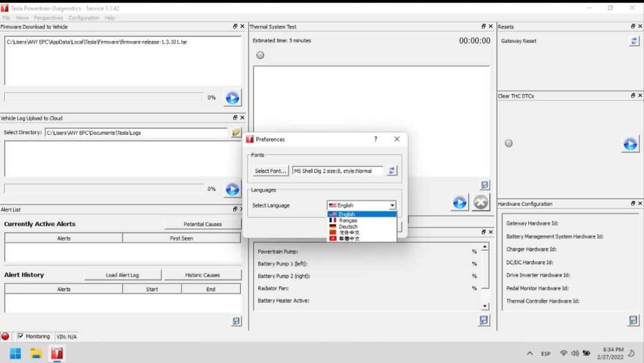Choose français in language list

click(362, 220)
